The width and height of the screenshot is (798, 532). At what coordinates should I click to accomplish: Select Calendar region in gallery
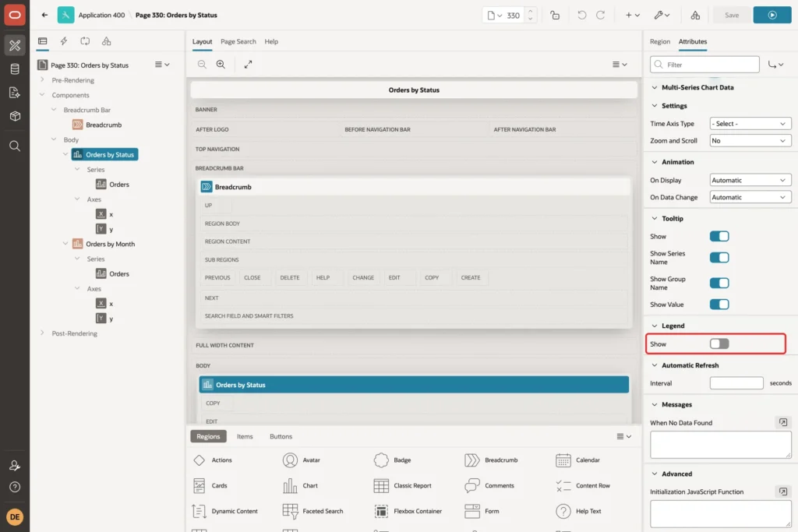pyautogui.click(x=577, y=460)
